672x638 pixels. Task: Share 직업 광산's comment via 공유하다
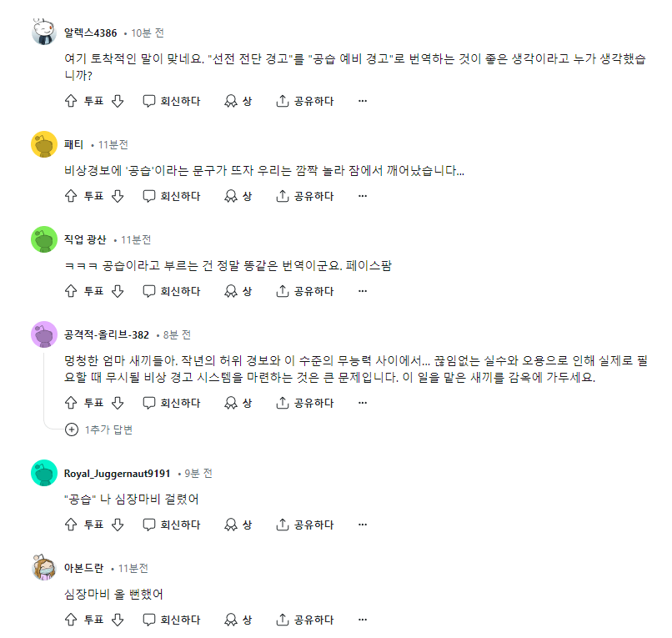pos(304,292)
